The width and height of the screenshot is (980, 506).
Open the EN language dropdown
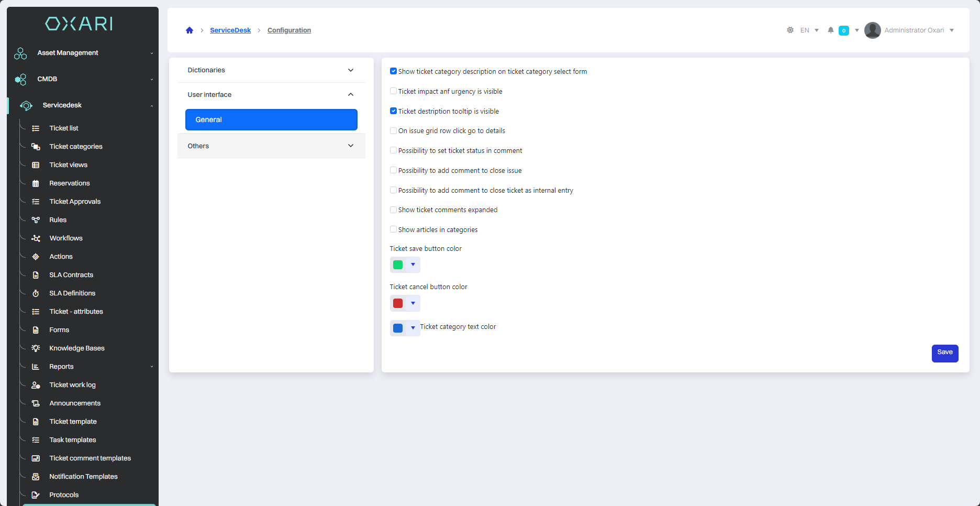pos(809,30)
